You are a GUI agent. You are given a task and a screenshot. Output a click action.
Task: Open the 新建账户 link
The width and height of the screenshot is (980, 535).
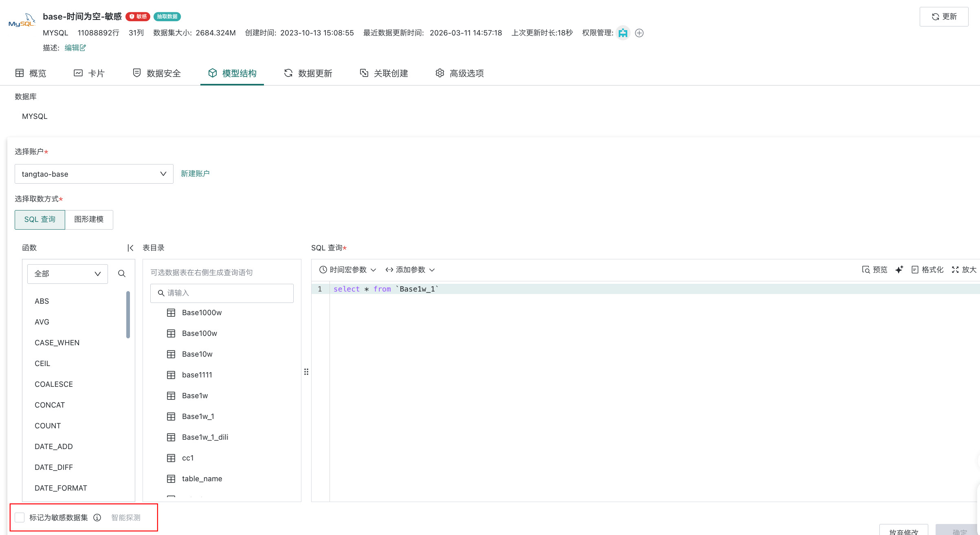point(195,173)
